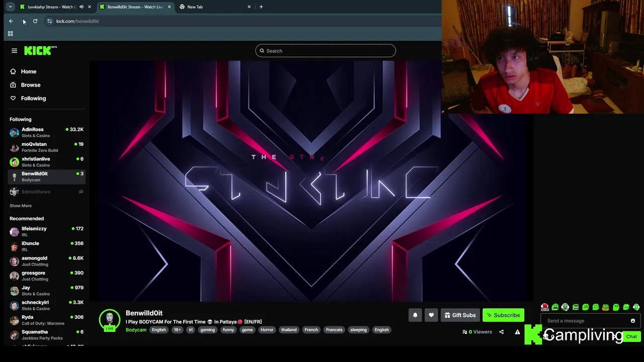Open Squamatha Jackbox Party Packs channel

coord(47,334)
